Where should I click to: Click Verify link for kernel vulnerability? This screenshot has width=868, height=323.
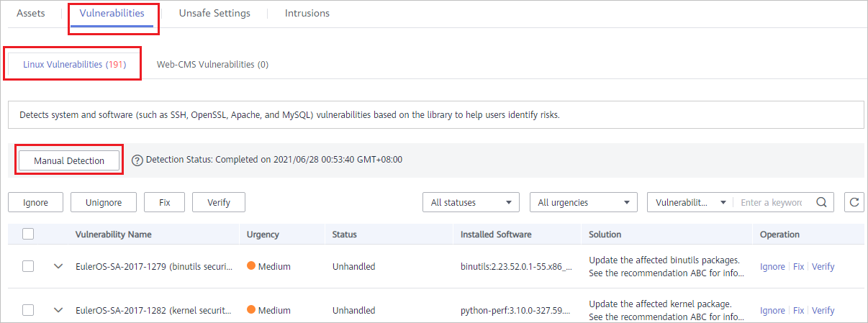pos(823,310)
